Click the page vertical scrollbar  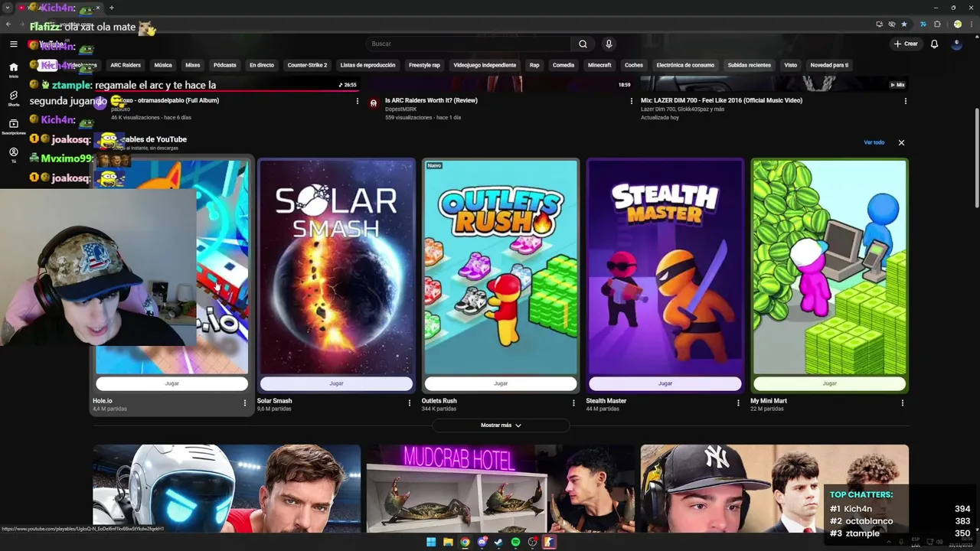[x=976, y=157]
